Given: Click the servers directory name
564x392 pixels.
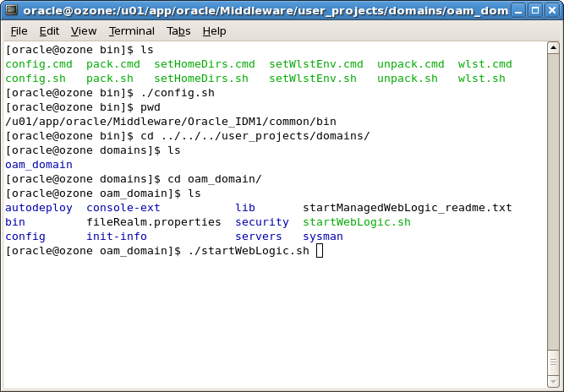Looking at the screenshot, I should [x=259, y=237].
